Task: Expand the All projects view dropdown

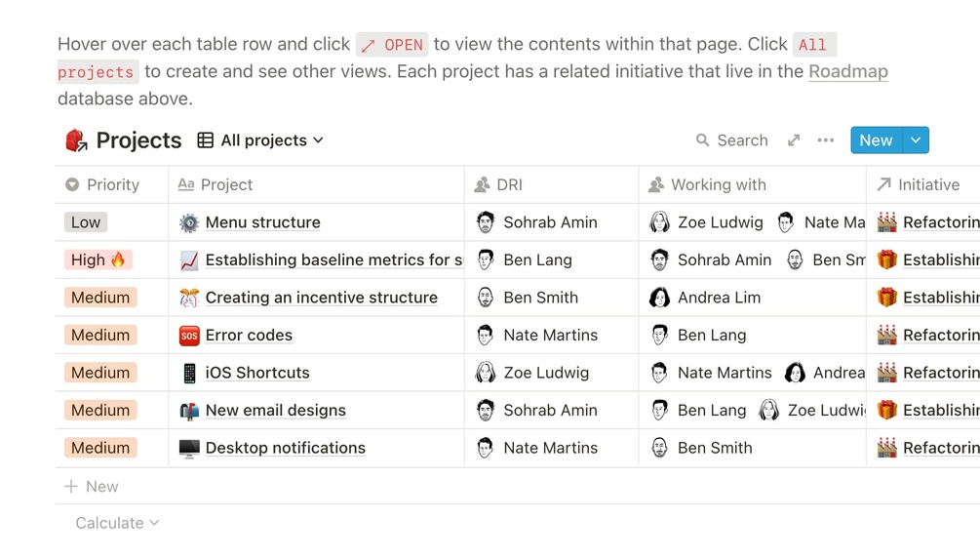Action: (260, 140)
